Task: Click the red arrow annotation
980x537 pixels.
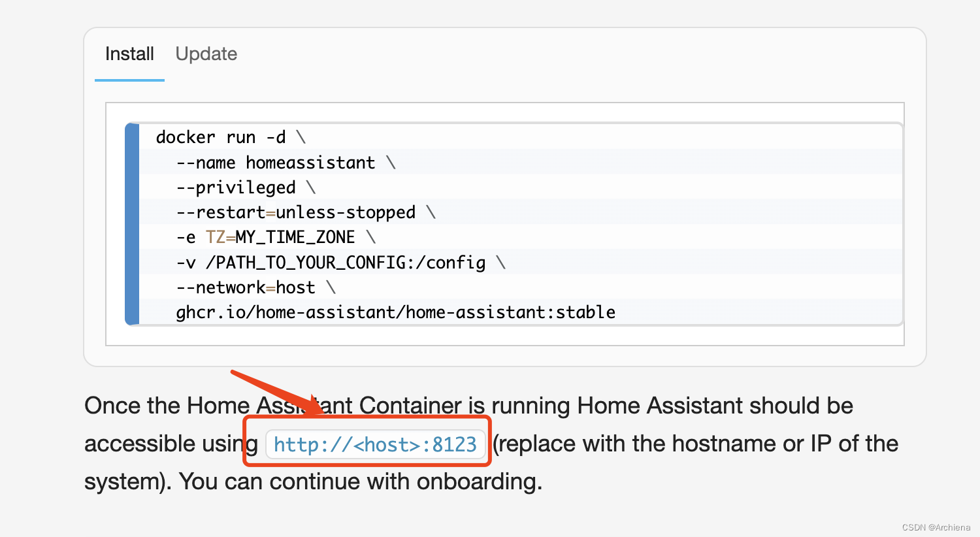Action: point(274,391)
